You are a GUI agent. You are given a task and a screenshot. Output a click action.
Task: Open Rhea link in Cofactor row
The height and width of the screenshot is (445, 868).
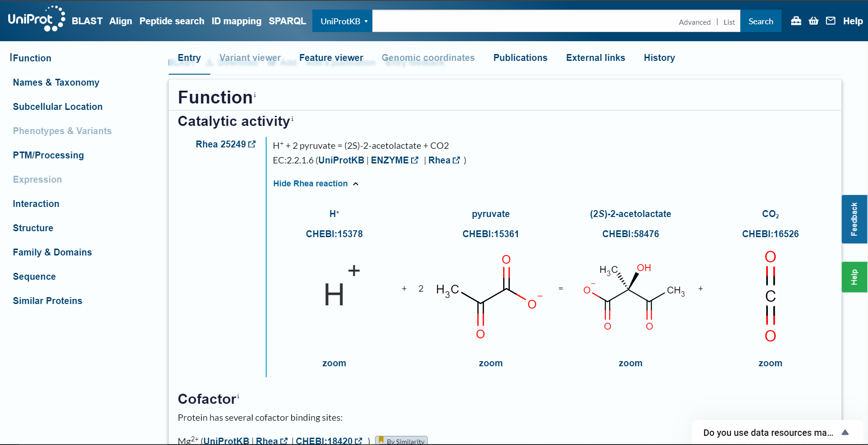(272, 441)
